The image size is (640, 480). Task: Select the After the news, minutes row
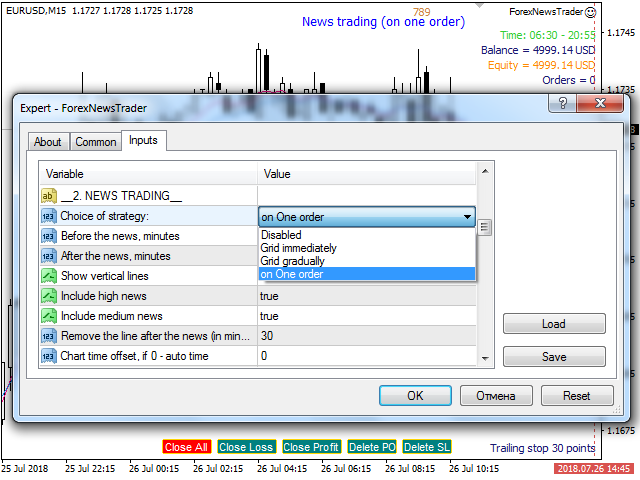149,256
